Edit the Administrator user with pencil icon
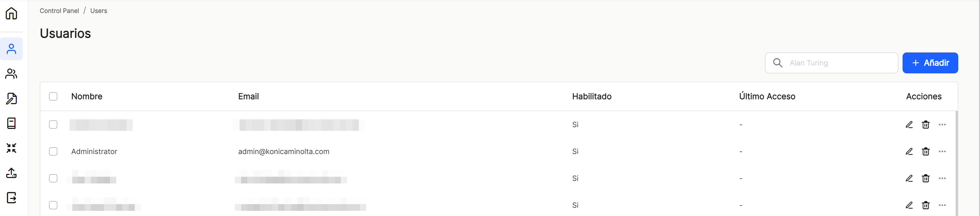 pyautogui.click(x=909, y=152)
